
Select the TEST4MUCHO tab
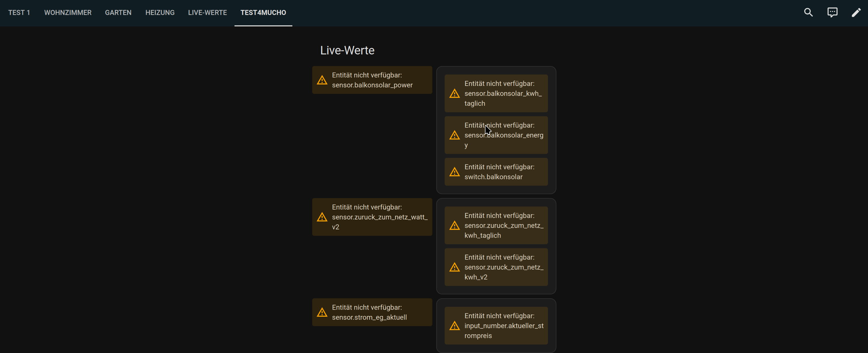[x=263, y=13]
